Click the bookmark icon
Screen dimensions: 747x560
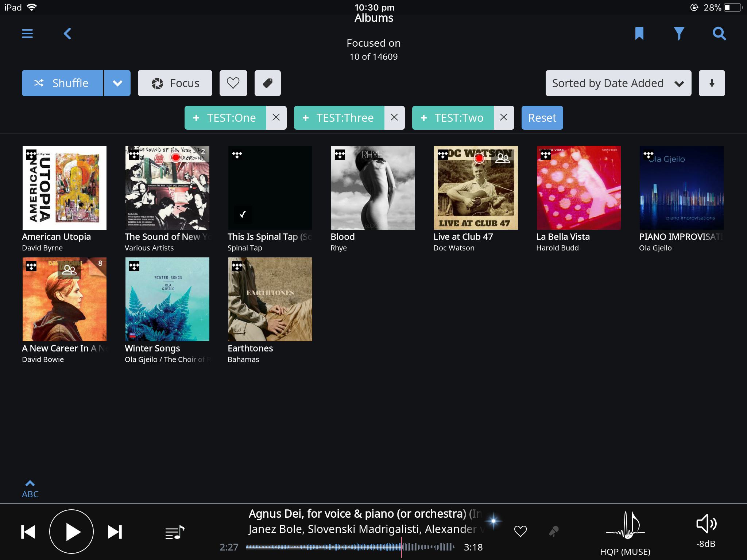pos(639,34)
